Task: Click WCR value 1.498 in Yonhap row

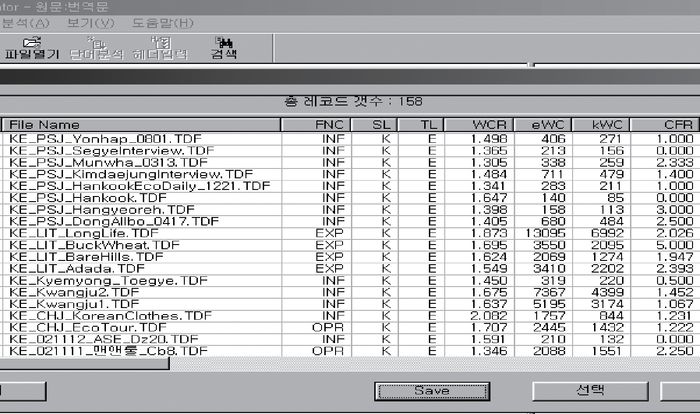Action: [489, 139]
